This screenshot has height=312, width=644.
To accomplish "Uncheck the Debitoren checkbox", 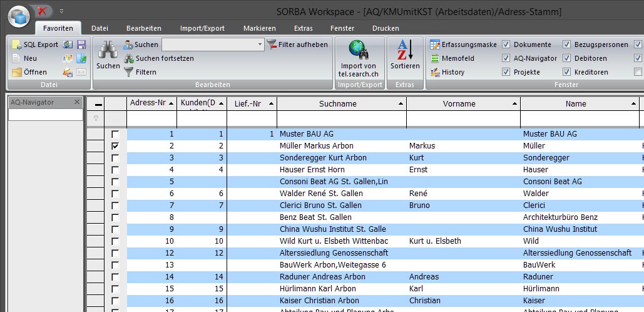I will (x=567, y=58).
